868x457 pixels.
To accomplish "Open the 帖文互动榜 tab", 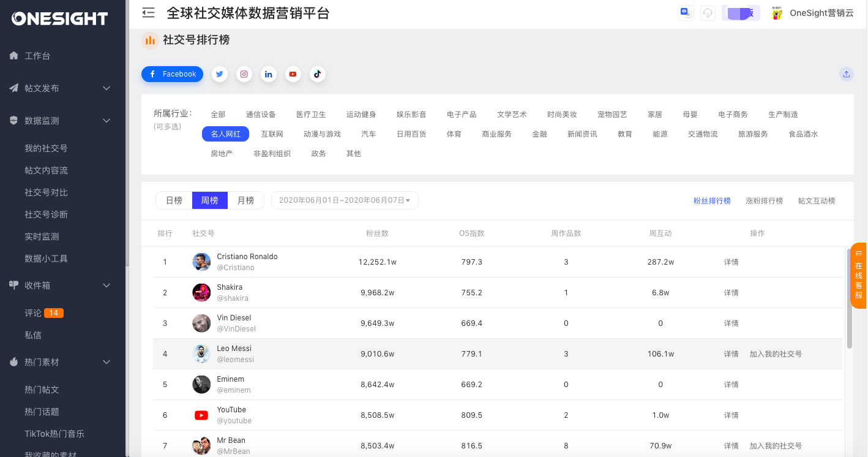I will (x=817, y=201).
